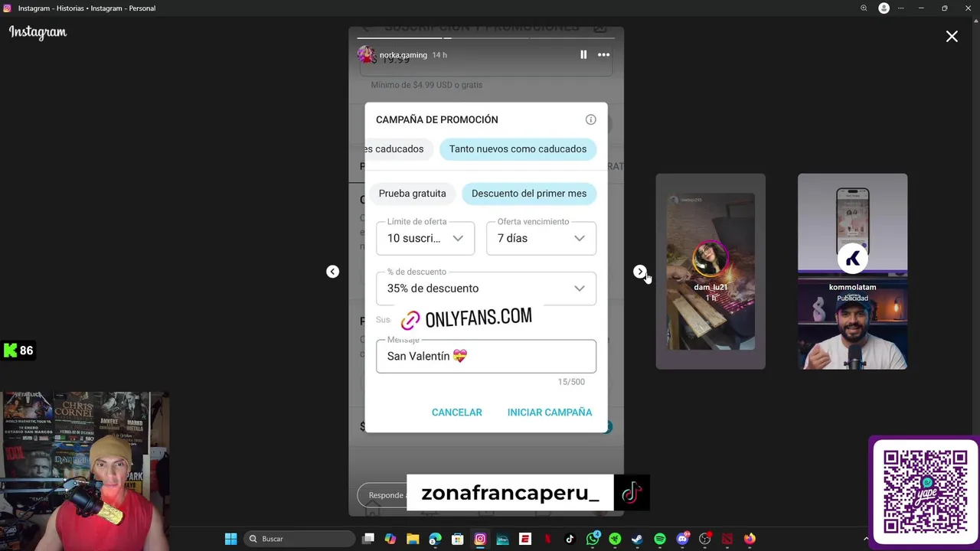980x551 pixels.
Task: Expand the % de descuento dropdown
Action: click(x=486, y=289)
